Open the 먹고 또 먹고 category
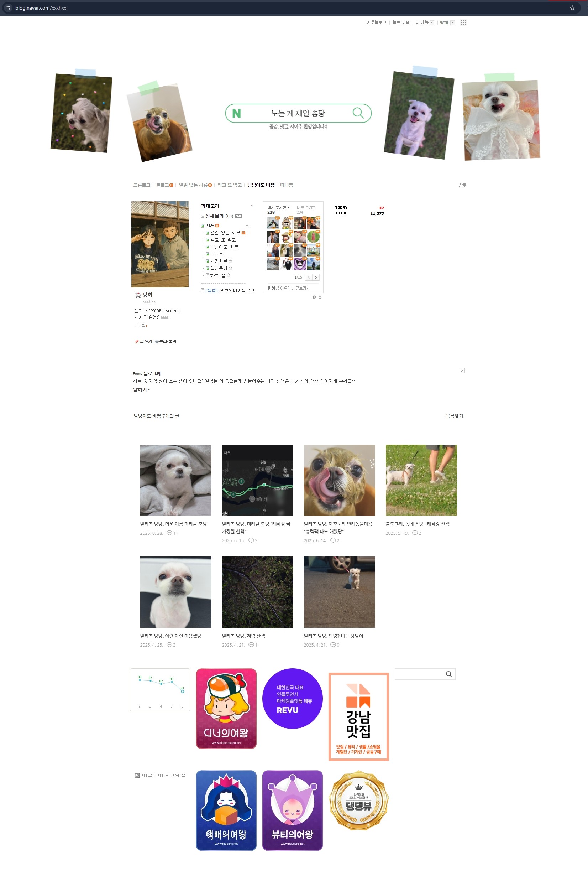This screenshot has width=588, height=870. [223, 240]
